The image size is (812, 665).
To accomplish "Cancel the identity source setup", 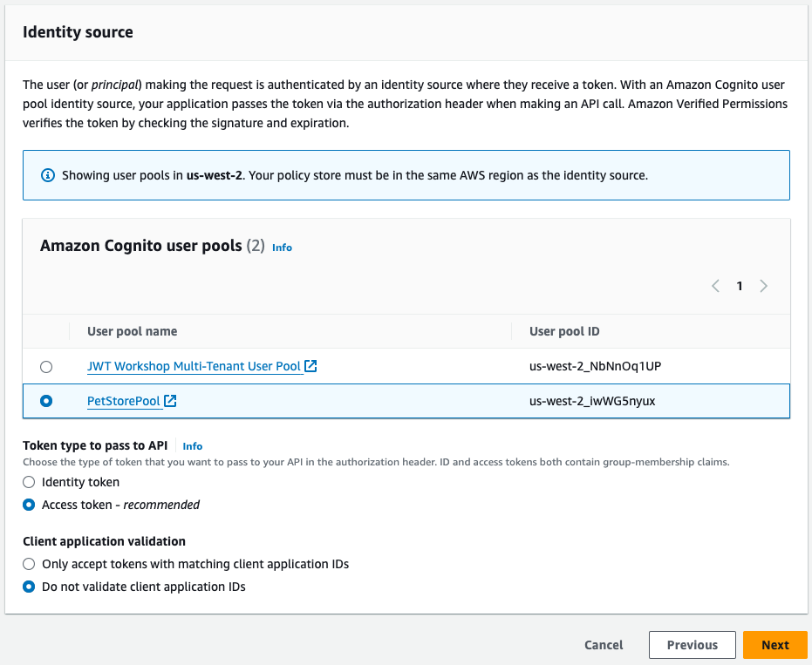I will tap(603, 645).
